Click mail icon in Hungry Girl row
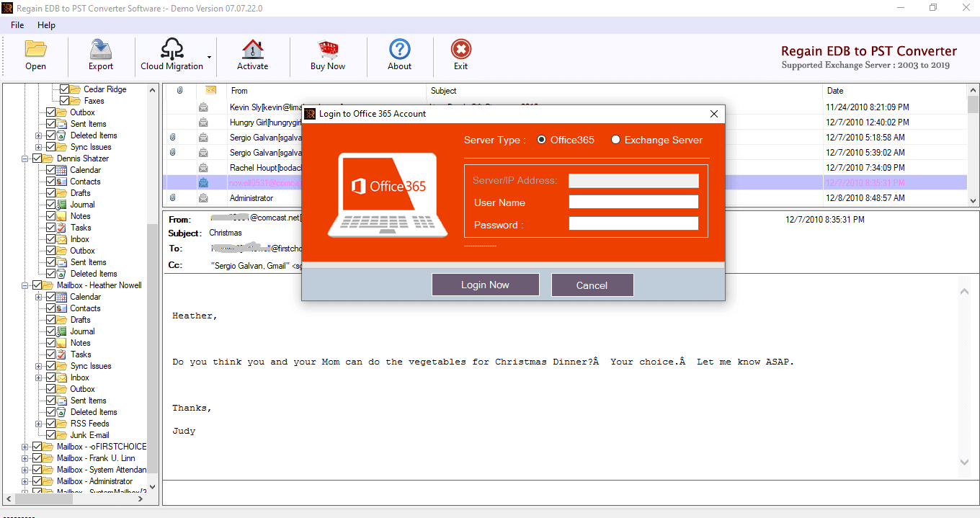 [x=203, y=122]
